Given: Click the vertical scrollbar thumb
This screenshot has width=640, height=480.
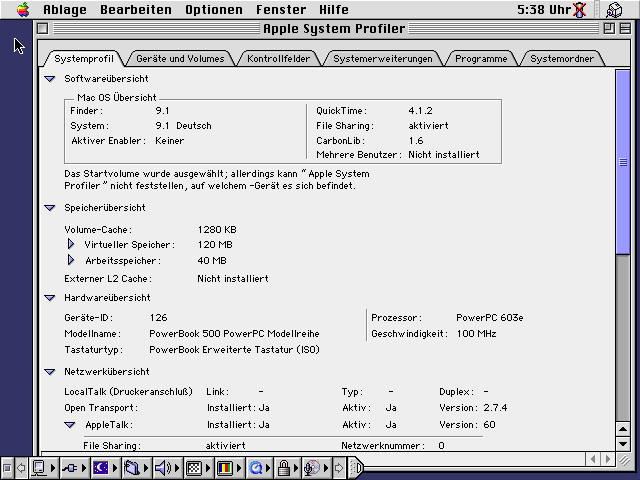Looking at the screenshot, I should click(x=623, y=162).
